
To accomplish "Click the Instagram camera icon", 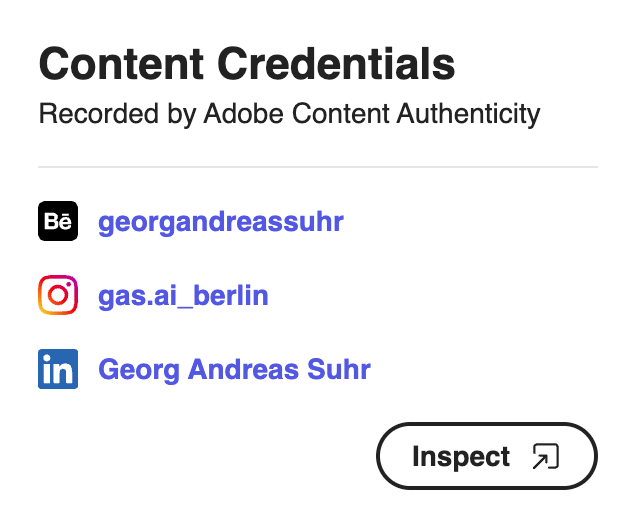I will point(58,295).
